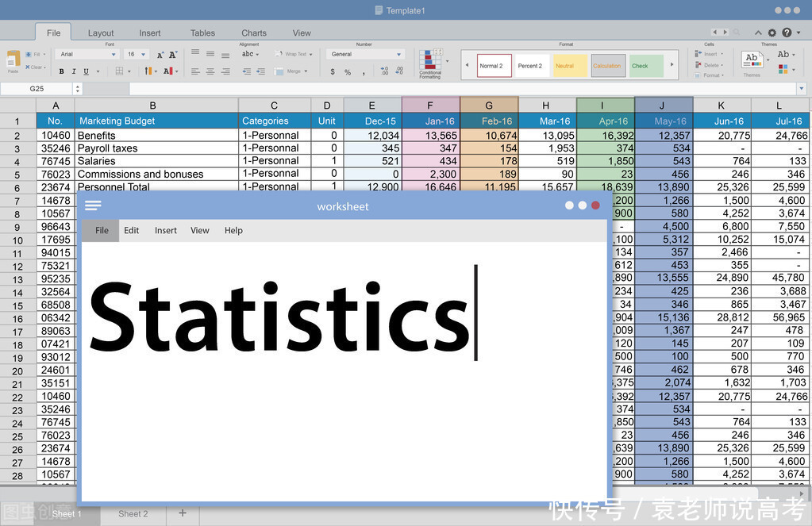Toggle Italic text formatting

point(74,71)
